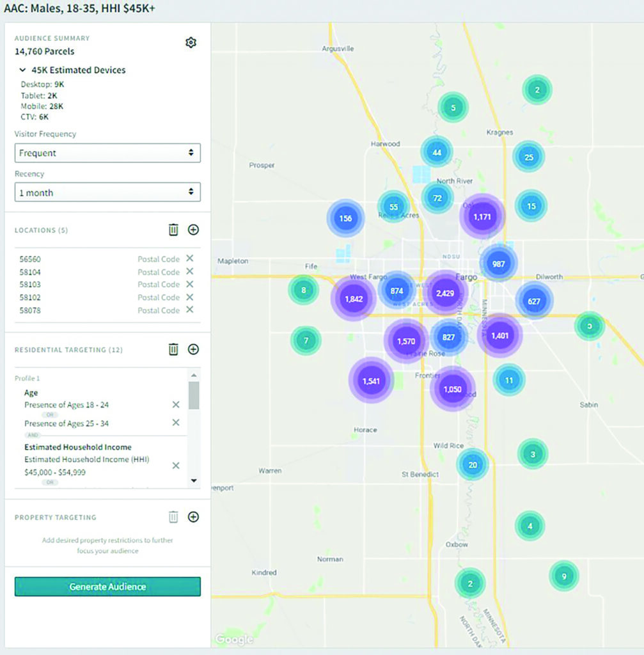This screenshot has height=655, width=644.
Task: Open audience summary settings gear
Action: [x=191, y=43]
